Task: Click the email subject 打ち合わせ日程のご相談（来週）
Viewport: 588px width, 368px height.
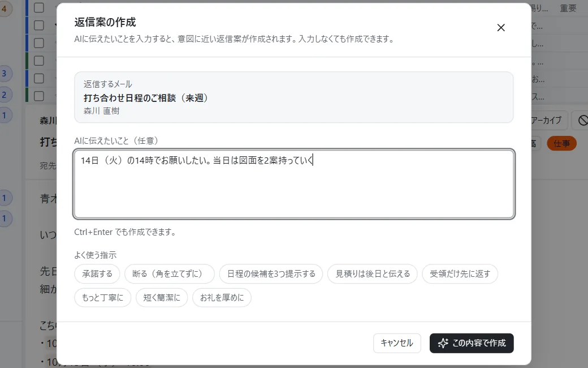Action: pyautogui.click(x=146, y=97)
